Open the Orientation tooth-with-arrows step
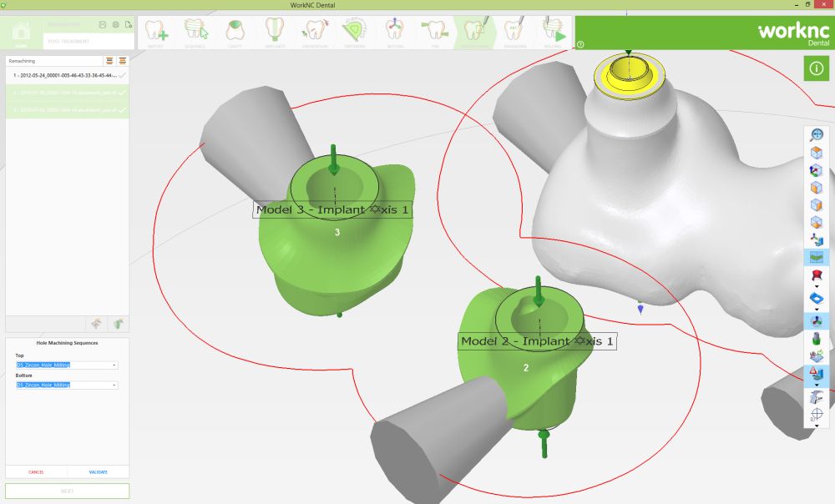Image resolution: width=835 pixels, height=504 pixels. coord(315,31)
